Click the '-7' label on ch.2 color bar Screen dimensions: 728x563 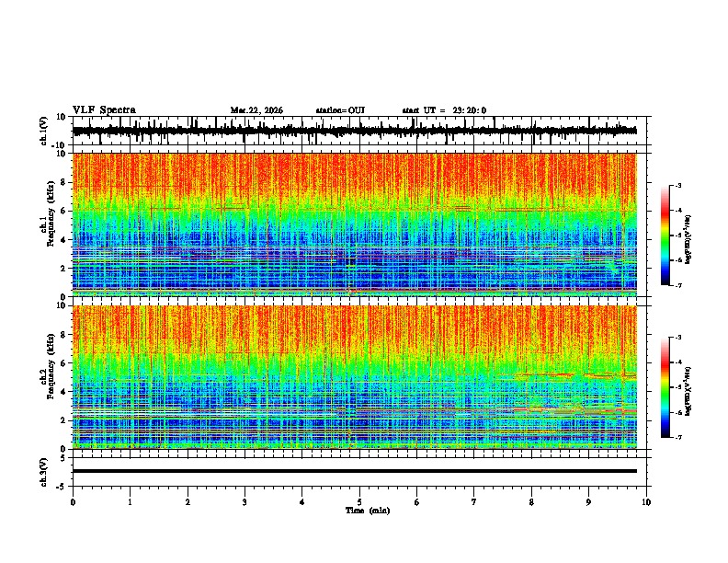pos(677,437)
